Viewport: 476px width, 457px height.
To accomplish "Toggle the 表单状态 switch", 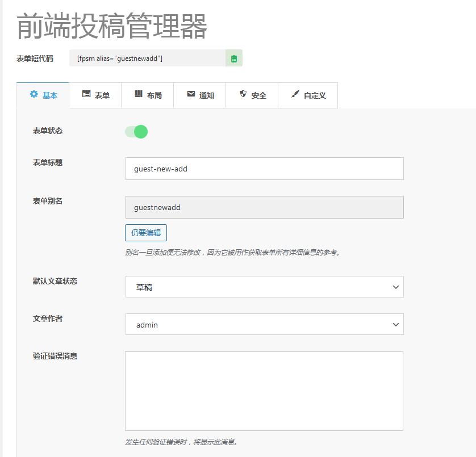I will tap(136, 132).
